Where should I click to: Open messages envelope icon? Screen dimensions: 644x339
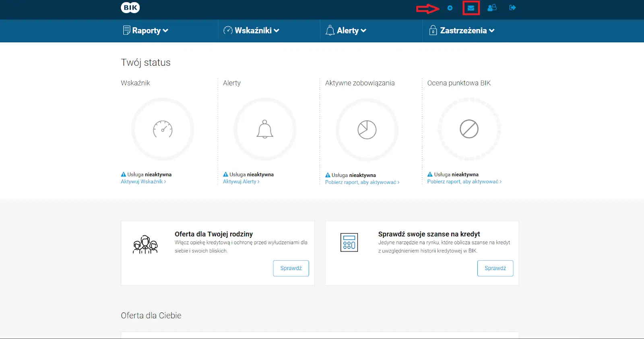[471, 8]
